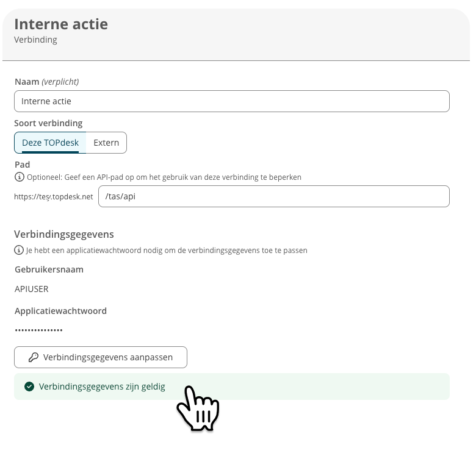Click the Applicatiewachtwoord label
Image resolution: width=476 pixels, height=456 pixels.
tap(60, 311)
